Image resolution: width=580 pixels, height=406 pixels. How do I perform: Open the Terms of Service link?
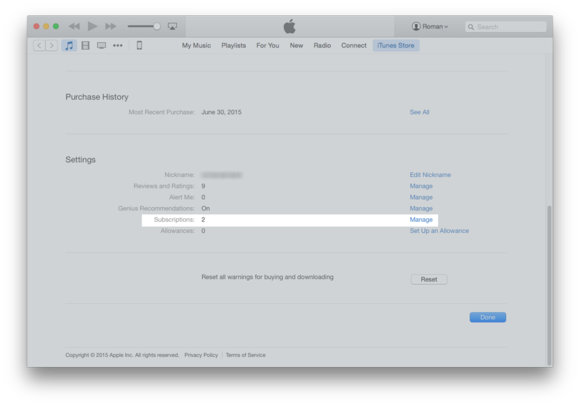(246, 355)
